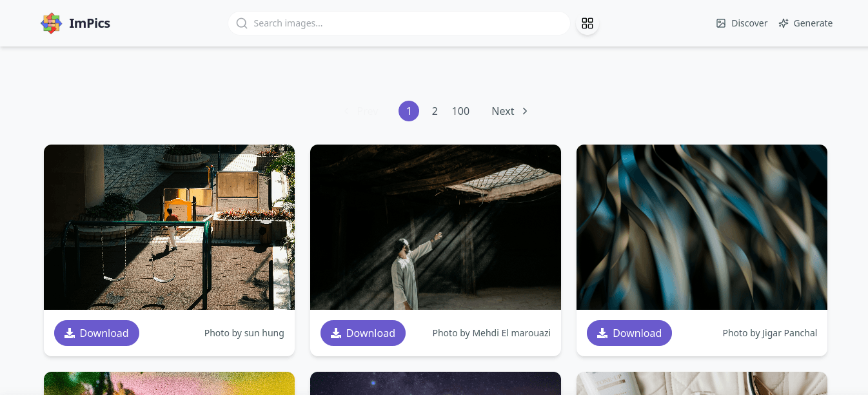Open the man in light rays photo
Image resolution: width=868 pixels, height=395 pixels.
[435, 227]
